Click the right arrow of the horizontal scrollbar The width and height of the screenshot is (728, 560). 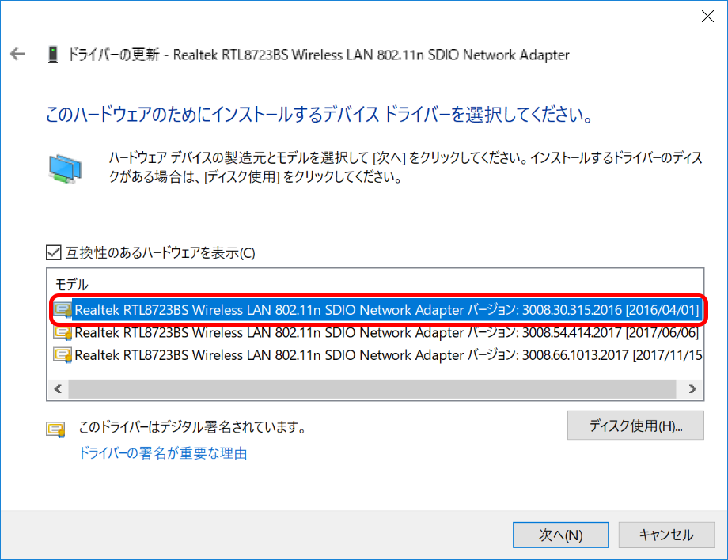pos(692,389)
